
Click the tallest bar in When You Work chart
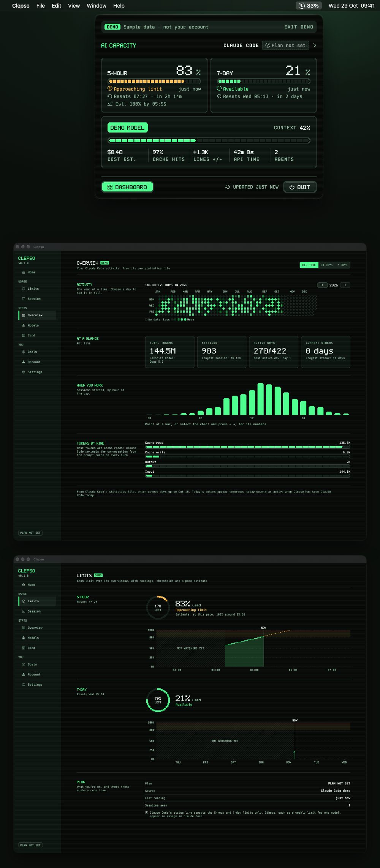[261, 399]
